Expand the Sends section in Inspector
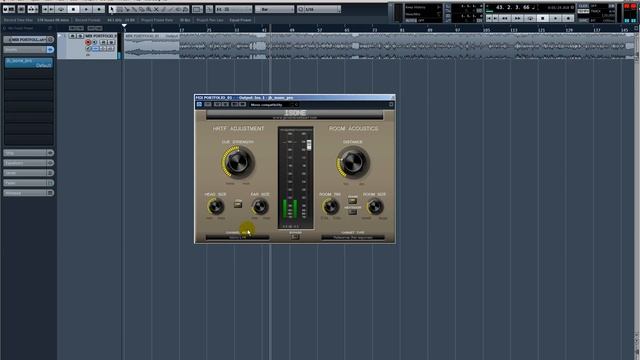 [24, 173]
